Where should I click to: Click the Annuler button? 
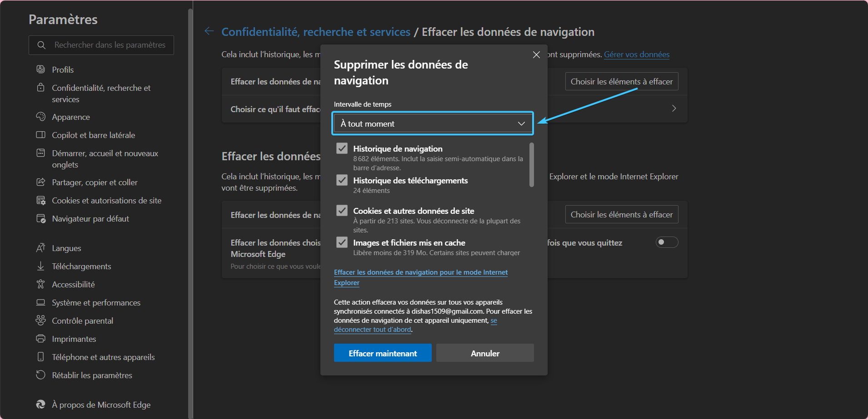(485, 353)
